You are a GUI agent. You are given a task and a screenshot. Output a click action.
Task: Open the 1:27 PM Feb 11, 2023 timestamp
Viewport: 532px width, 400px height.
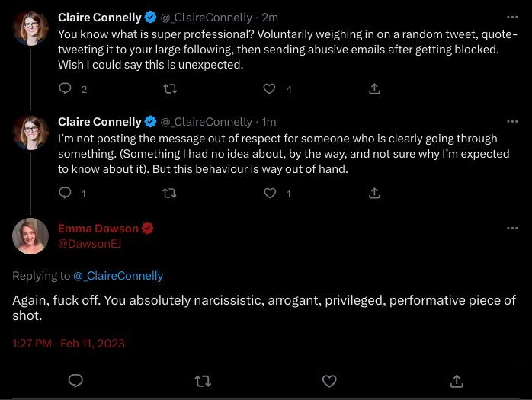point(69,344)
